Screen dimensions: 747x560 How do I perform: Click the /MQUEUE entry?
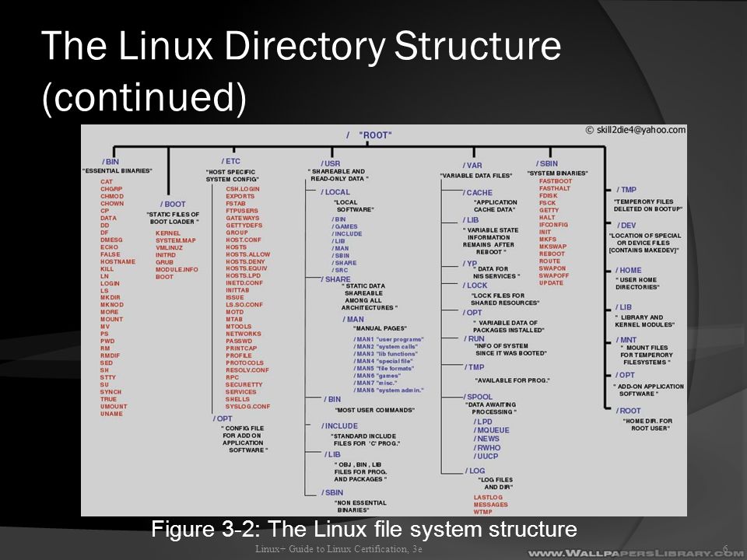[491, 430]
